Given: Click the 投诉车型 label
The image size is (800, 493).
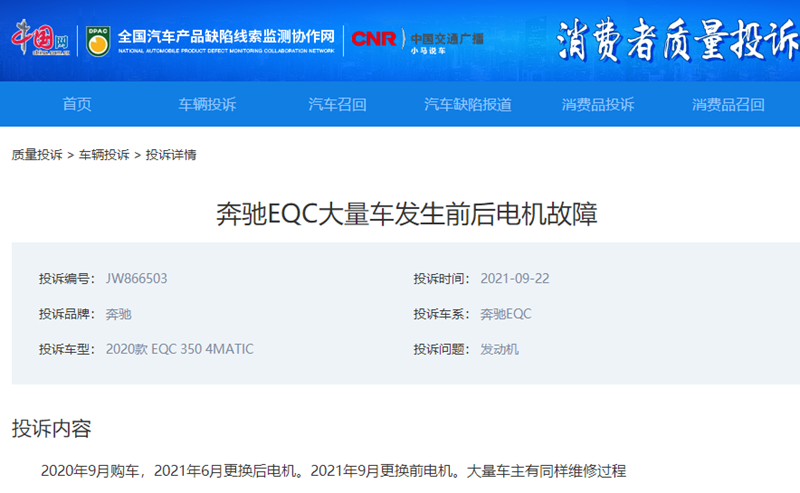Looking at the screenshot, I should [x=67, y=349].
